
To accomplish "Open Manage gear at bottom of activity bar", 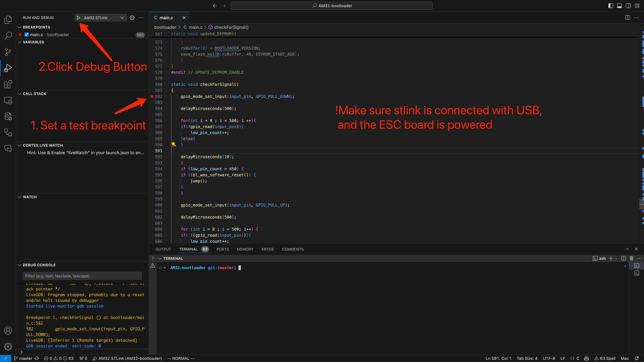I will [8, 347].
